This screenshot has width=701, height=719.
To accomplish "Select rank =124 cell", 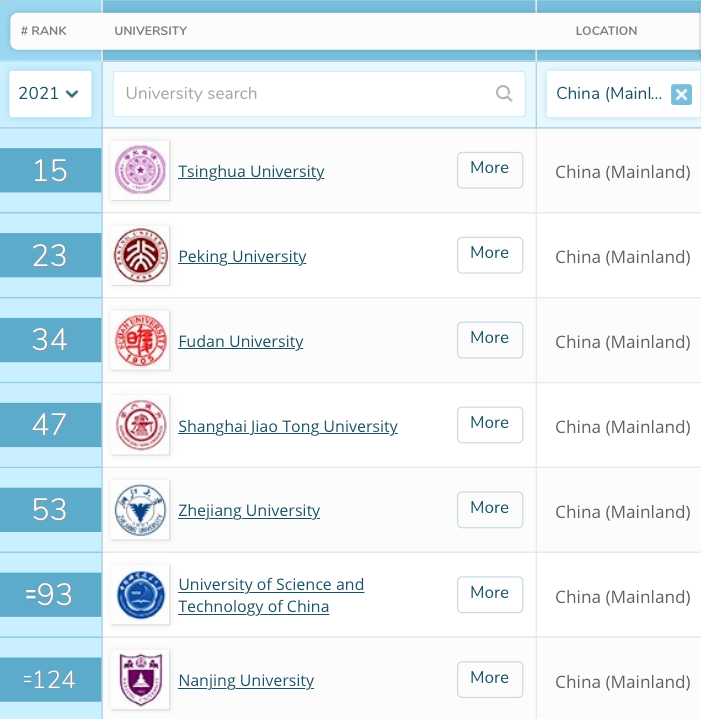I will [x=50, y=679].
